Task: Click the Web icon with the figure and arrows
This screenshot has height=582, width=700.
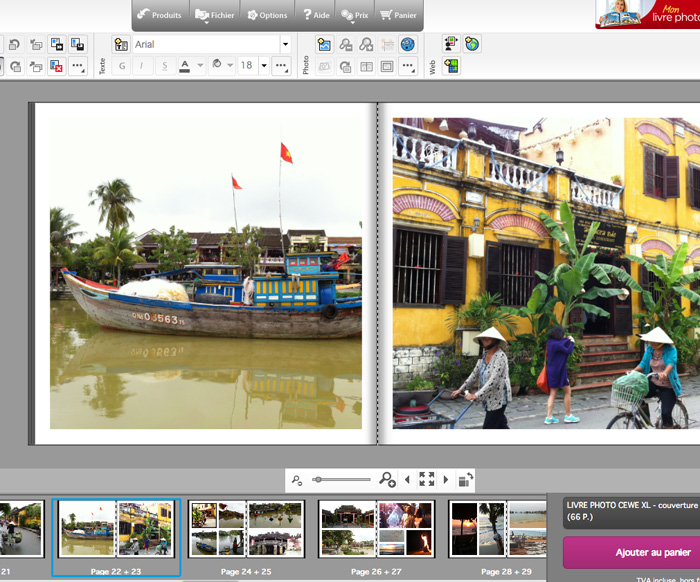Action: pos(451,44)
